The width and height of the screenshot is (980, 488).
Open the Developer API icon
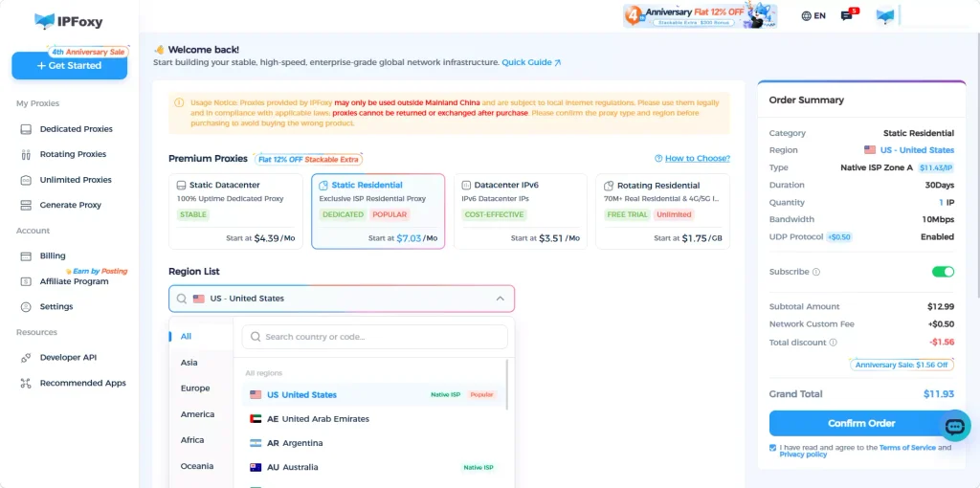[26, 358]
